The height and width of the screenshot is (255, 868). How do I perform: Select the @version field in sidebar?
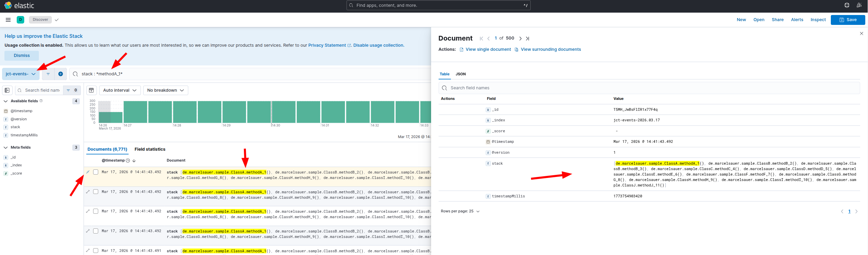click(x=18, y=119)
